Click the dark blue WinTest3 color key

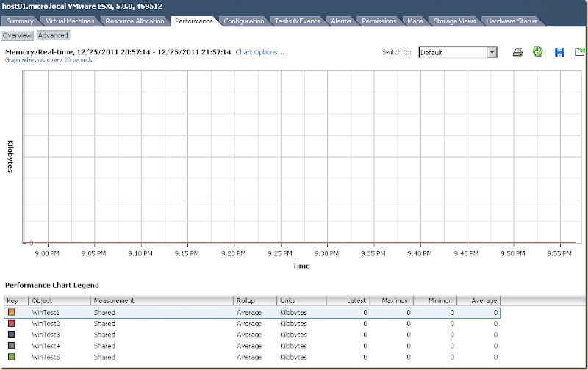pyautogui.click(x=12, y=335)
